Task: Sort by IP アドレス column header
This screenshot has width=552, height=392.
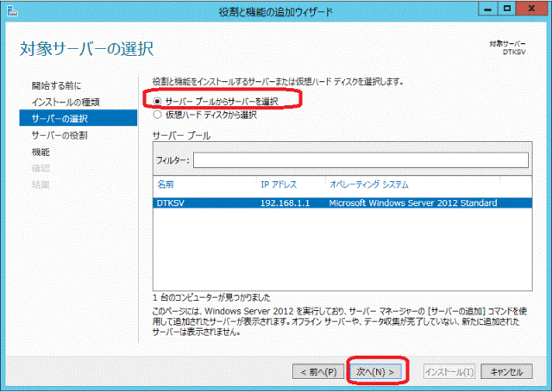Action: 279,184
